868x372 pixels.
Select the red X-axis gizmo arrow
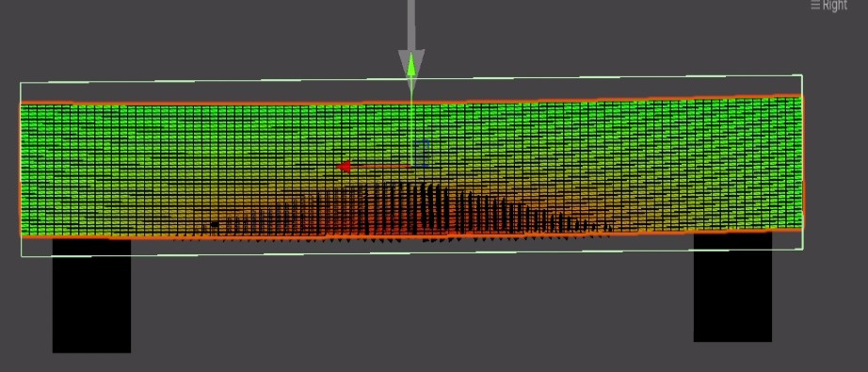(344, 166)
